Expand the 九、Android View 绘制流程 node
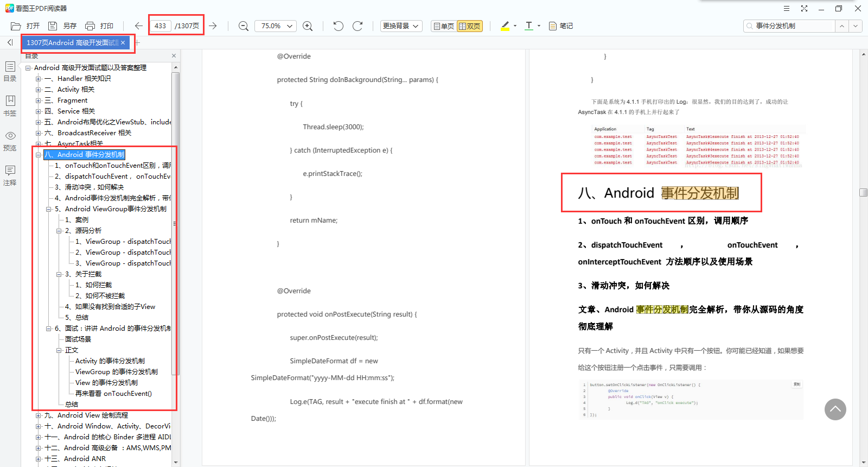Image resolution: width=868 pixels, height=467 pixels. (39, 415)
